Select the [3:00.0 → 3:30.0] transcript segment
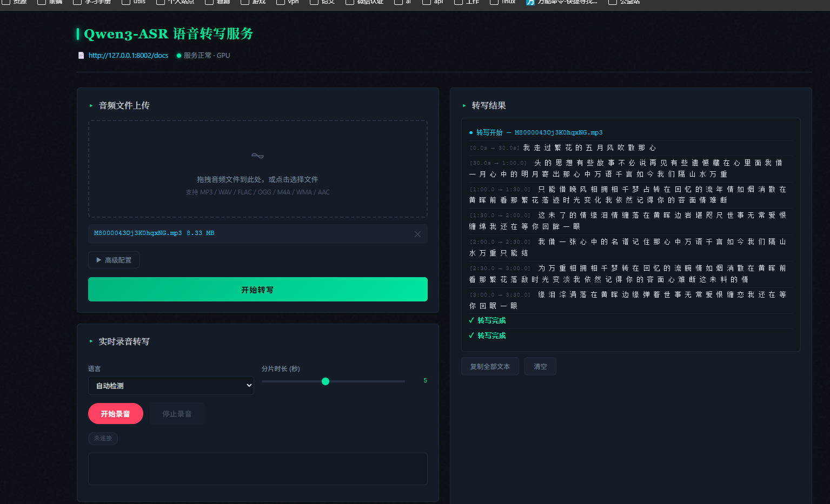This screenshot has height=504, width=830. point(630,300)
